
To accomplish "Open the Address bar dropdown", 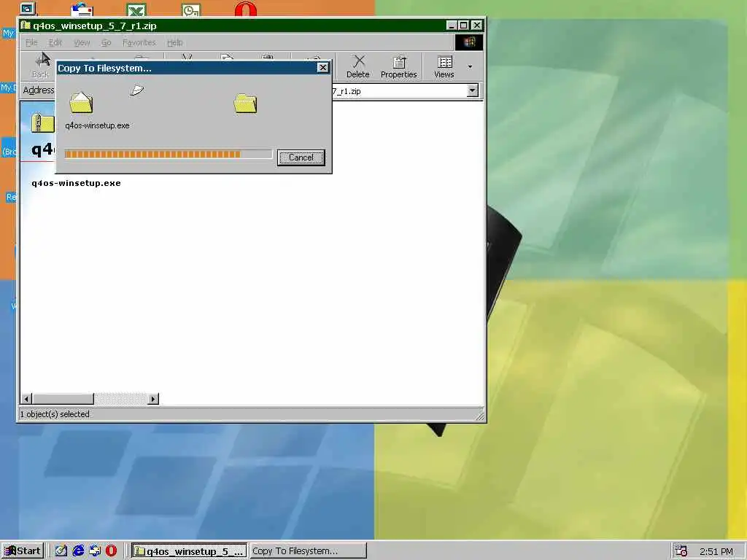I will (472, 90).
